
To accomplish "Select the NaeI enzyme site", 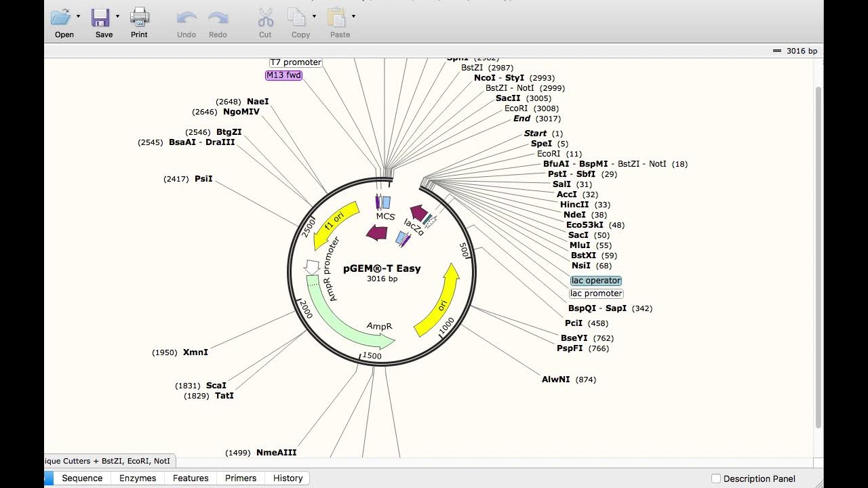I will click(x=258, y=102).
